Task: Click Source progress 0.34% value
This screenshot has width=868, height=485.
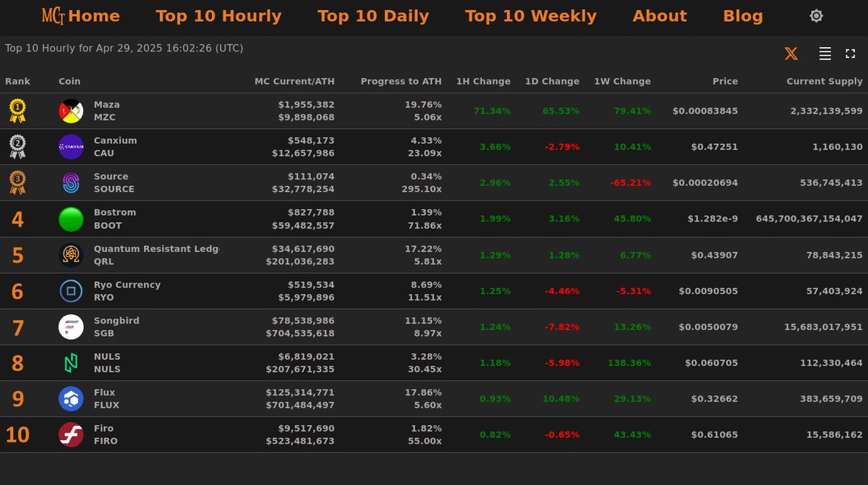Action: click(x=426, y=176)
